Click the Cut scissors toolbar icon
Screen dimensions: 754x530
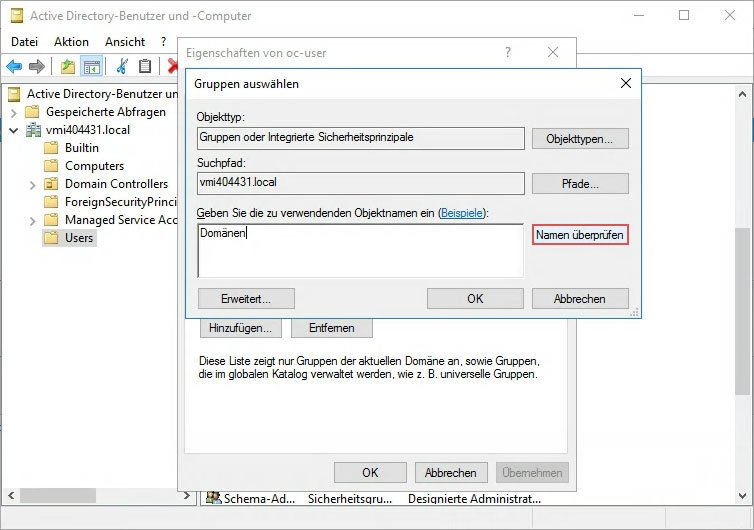(122, 66)
